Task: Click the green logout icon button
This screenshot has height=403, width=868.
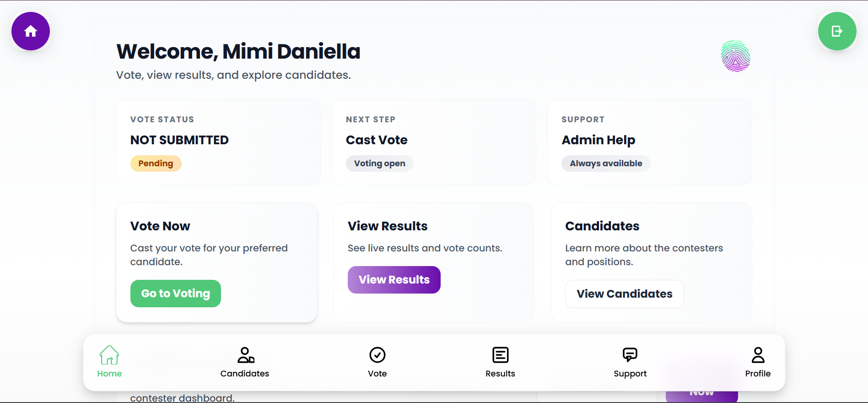Action: 837,31
